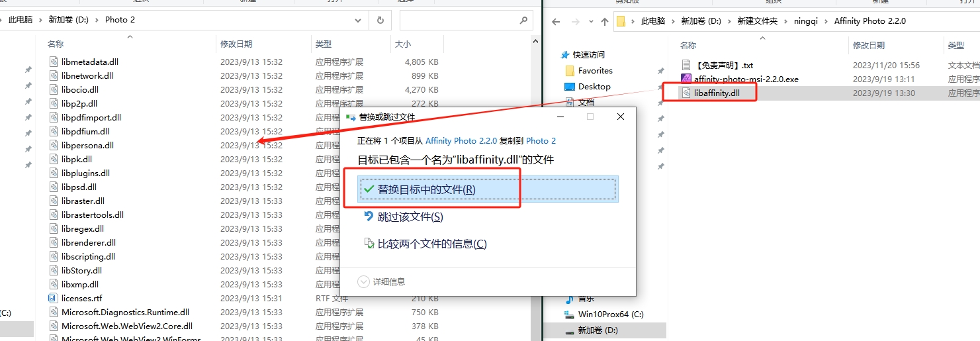
Task: Select libpk.dll file icon
Action: 54,159
